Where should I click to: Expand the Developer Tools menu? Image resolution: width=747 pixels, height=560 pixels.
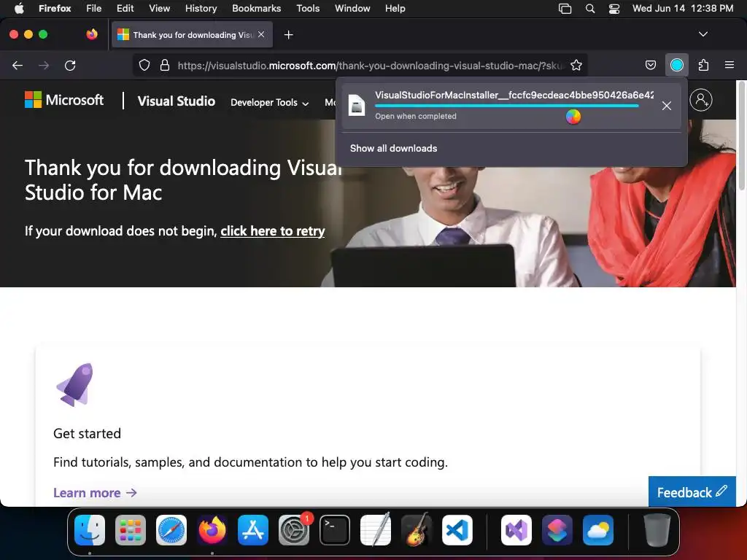pyautogui.click(x=270, y=102)
